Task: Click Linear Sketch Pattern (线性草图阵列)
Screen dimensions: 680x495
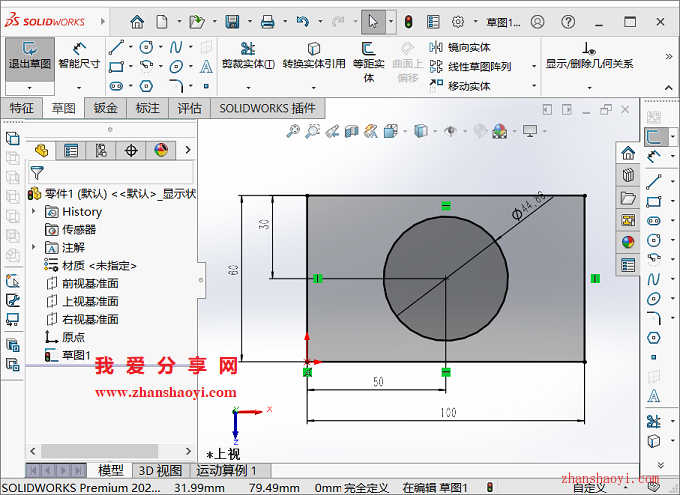Action: pos(470,66)
